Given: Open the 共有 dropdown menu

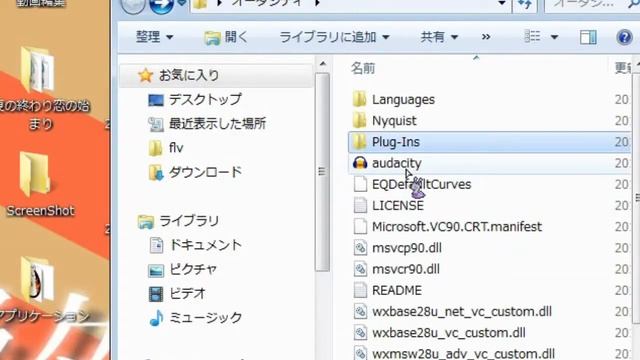Looking at the screenshot, I should (439, 37).
